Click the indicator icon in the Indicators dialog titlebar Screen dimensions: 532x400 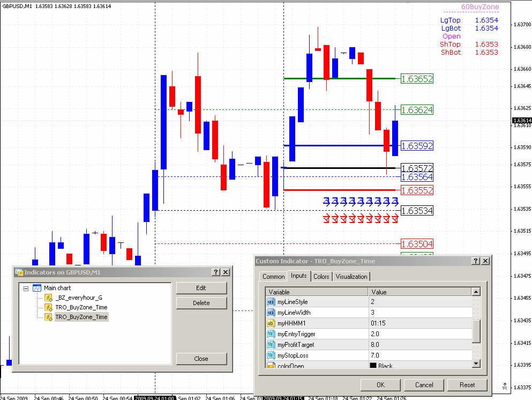click(19, 272)
